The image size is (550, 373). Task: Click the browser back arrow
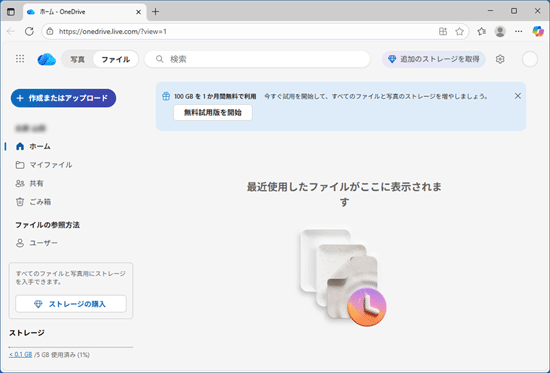[11, 31]
